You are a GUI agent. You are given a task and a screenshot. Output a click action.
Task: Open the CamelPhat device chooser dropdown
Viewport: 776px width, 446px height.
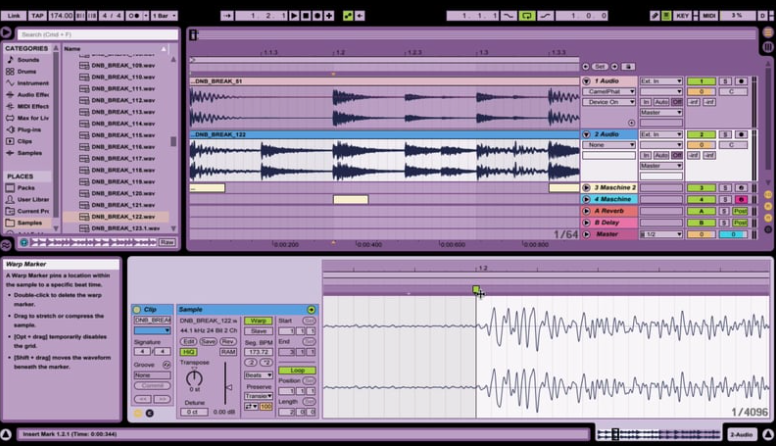609,92
